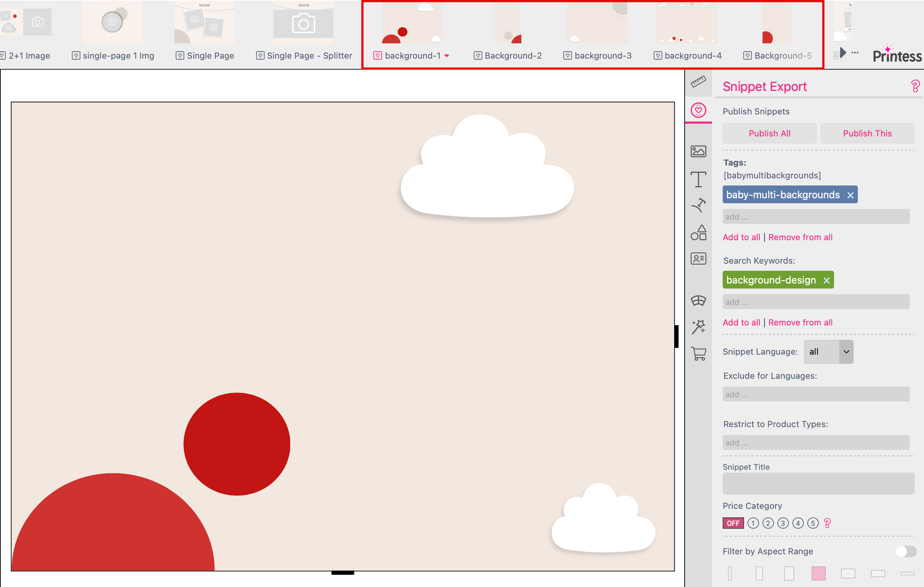Viewport: 924px width, 587px height.
Task: Expand the background-1 dropdown arrow
Action: (447, 55)
